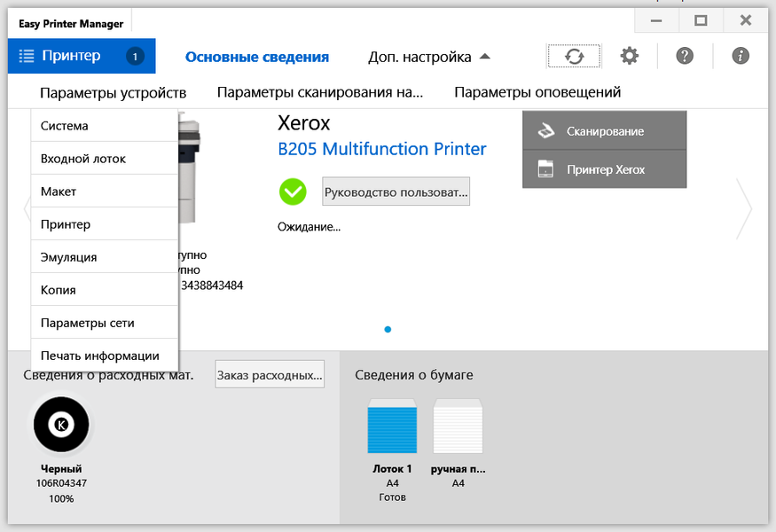Click the green checkmark status icon

(x=293, y=192)
